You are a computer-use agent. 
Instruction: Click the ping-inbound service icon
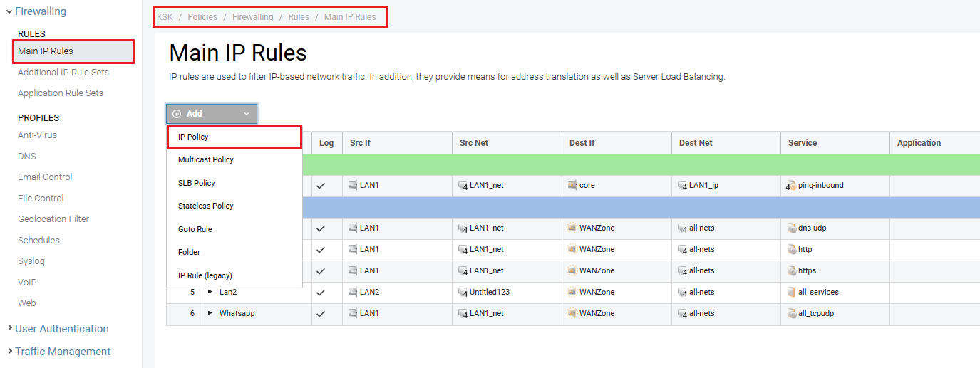[x=791, y=186]
